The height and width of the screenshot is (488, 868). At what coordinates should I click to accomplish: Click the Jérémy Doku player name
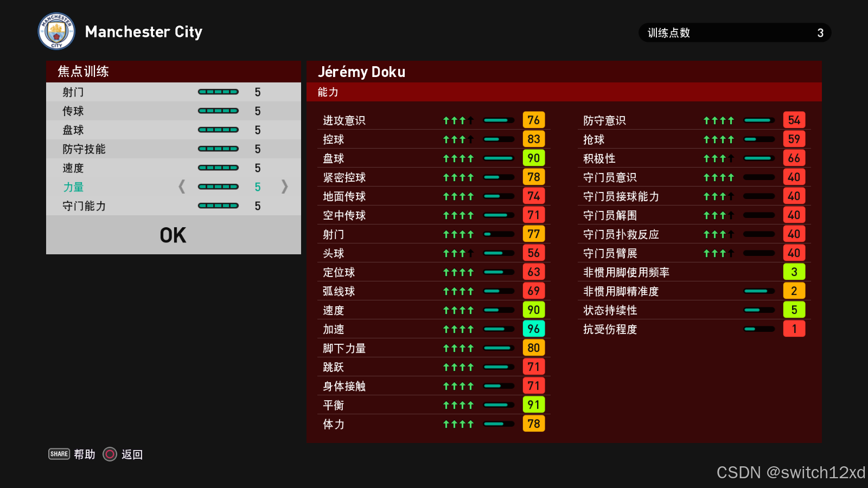362,72
